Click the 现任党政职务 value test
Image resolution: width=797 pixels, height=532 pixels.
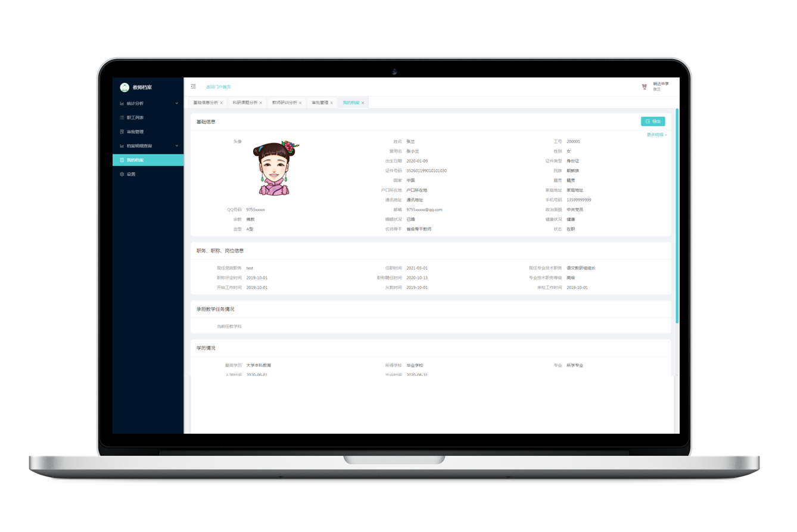click(x=250, y=268)
